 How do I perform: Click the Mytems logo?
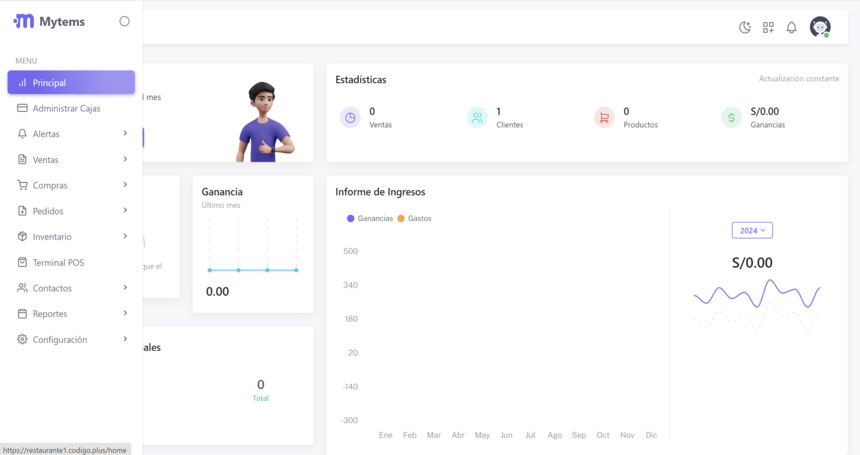pyautogui.click(x=50, y=21)
